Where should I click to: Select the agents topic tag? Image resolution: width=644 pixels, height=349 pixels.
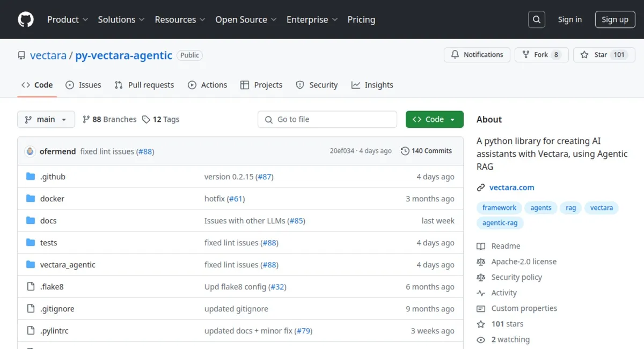click(541, 208)
